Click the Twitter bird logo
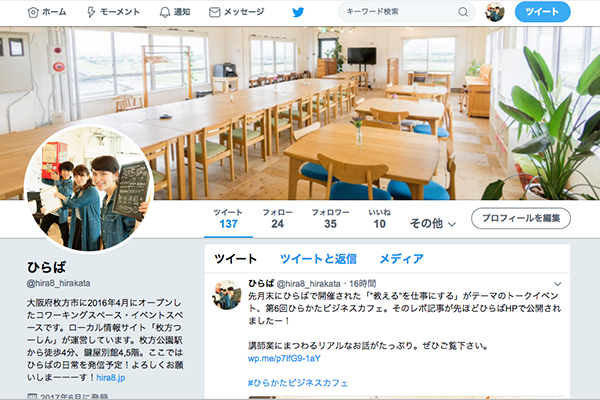This screenshot has height=400, width=600. point(298,12)
